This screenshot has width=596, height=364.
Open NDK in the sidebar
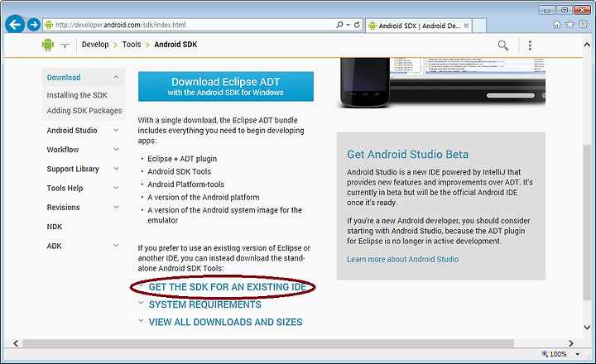click(55, 227)
